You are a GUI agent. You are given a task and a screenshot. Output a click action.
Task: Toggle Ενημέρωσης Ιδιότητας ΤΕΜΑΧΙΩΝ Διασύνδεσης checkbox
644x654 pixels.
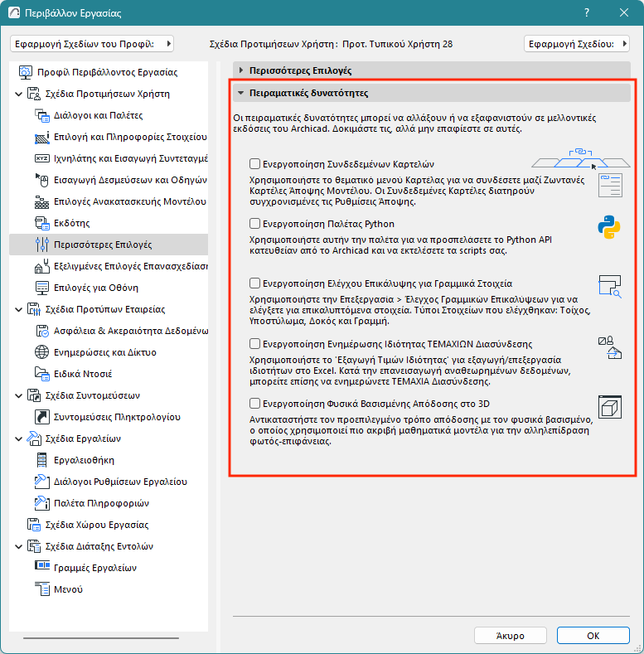click(x=254, y=343)
